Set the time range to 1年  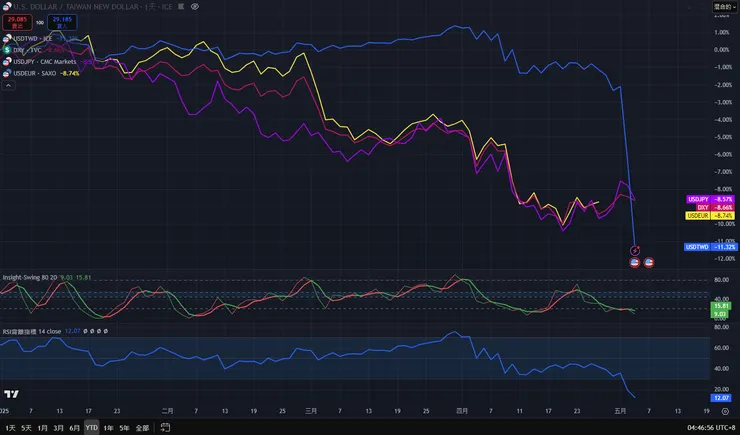[109, 428]
